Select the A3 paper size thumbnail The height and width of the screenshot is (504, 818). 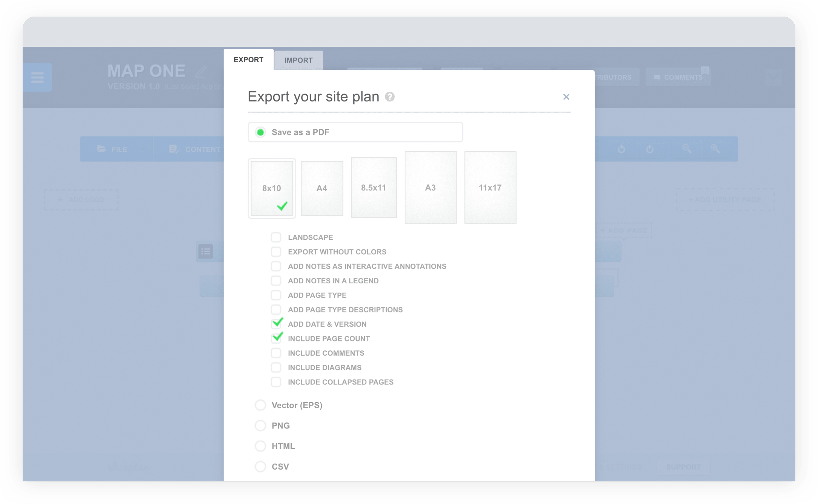tap(431, 187)
